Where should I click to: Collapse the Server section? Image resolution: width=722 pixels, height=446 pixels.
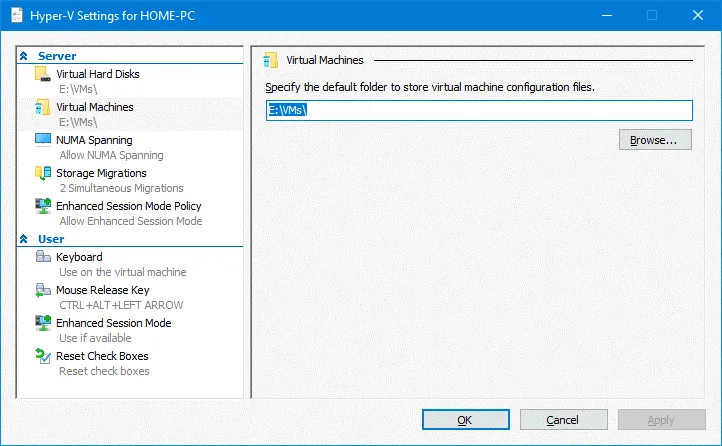pos(24,57)
